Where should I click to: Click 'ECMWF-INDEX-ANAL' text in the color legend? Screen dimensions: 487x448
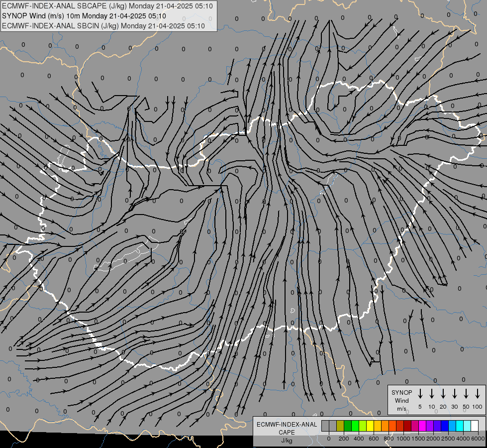tap(287, 425)
